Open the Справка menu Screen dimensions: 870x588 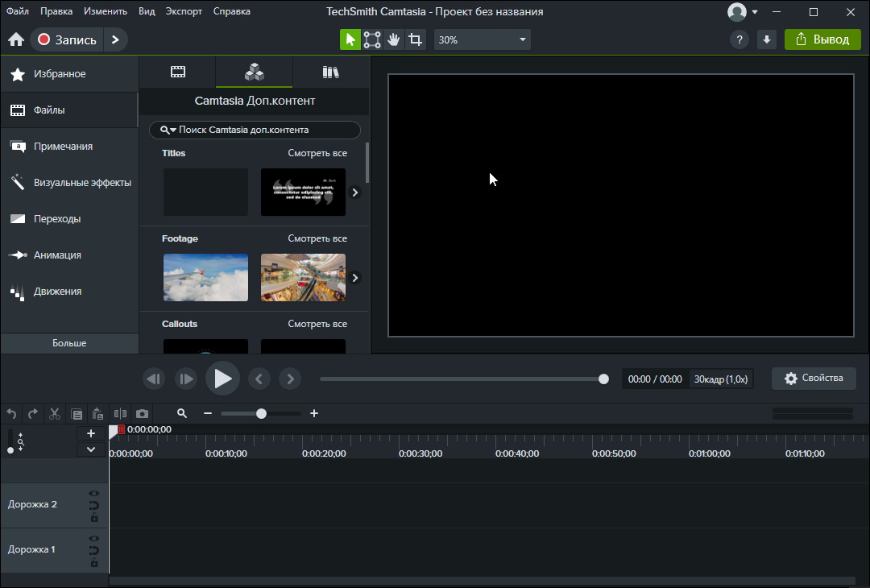point(231,11)
